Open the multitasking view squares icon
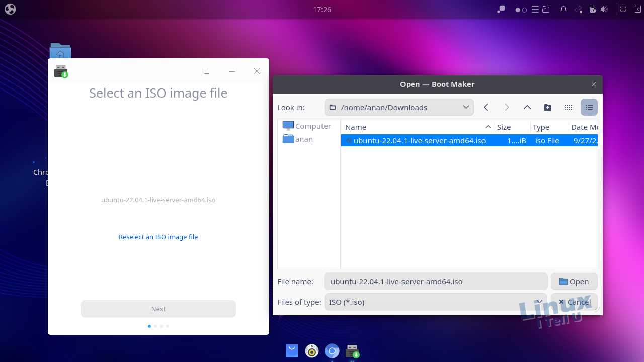Image resolution: width=644 pixels, height=362 pixels. 501,9
